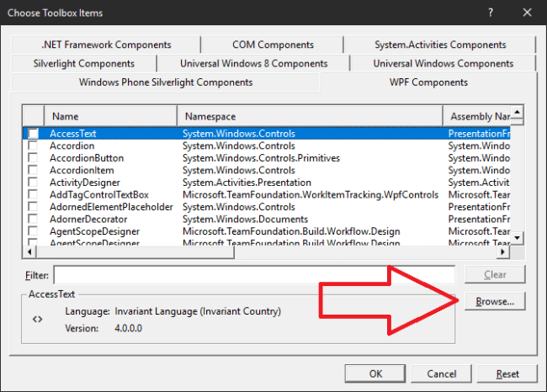The height and width of the screenshot is (392, 547).
Task: Toggle the ActivityDesigner checkbox
Action: click(x=34, y=183)
